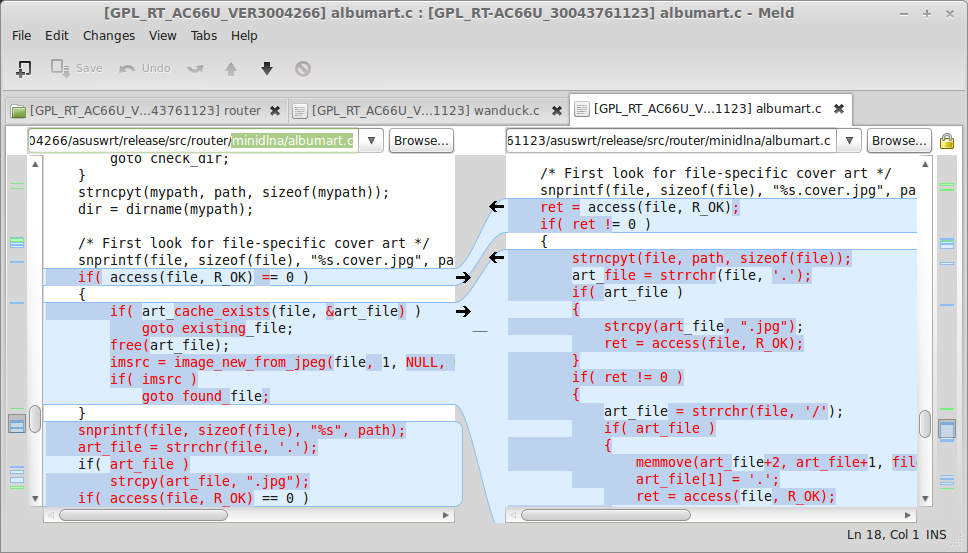Open the File menu

22,36
